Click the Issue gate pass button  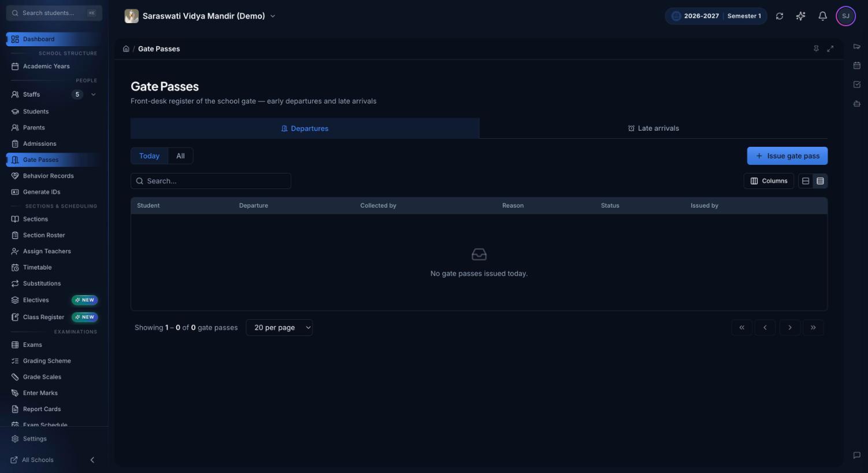tap(787, 156)
